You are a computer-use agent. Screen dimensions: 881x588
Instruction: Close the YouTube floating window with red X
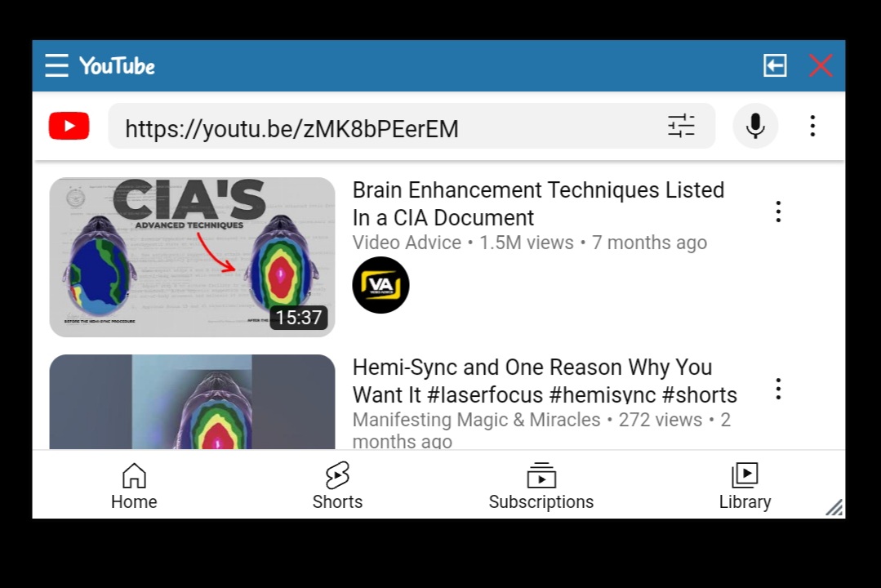pyautogui.click(x=821, y=65)
